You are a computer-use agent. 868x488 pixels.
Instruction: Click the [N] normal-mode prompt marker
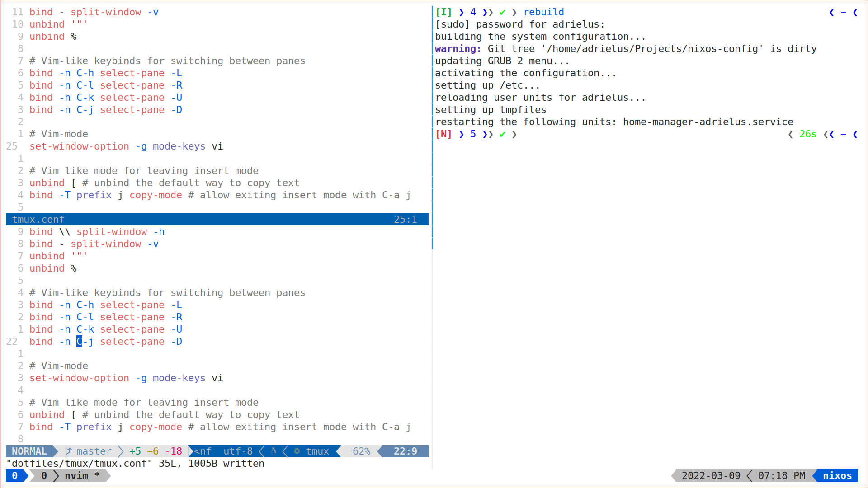point(443,134)
